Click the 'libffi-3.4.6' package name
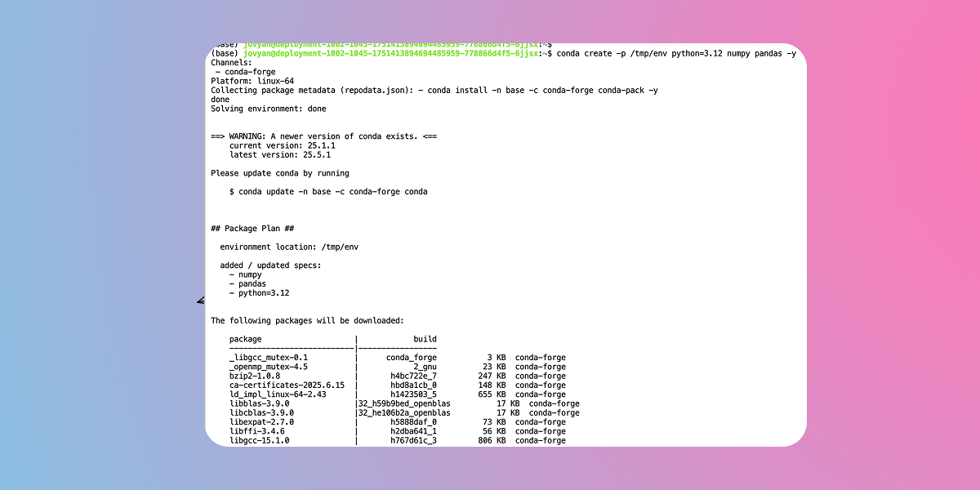Screen dimensions: 980x490 [x=257, y=431]
